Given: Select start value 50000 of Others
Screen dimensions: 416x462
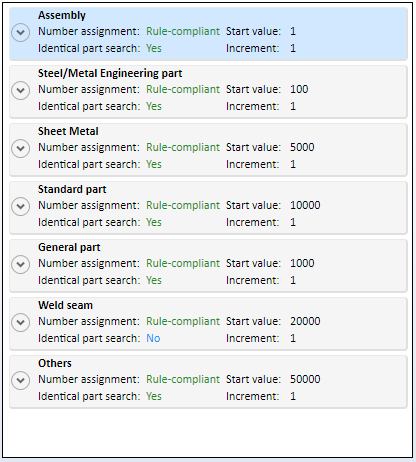Looking at the screenshot, I should 305,379.
